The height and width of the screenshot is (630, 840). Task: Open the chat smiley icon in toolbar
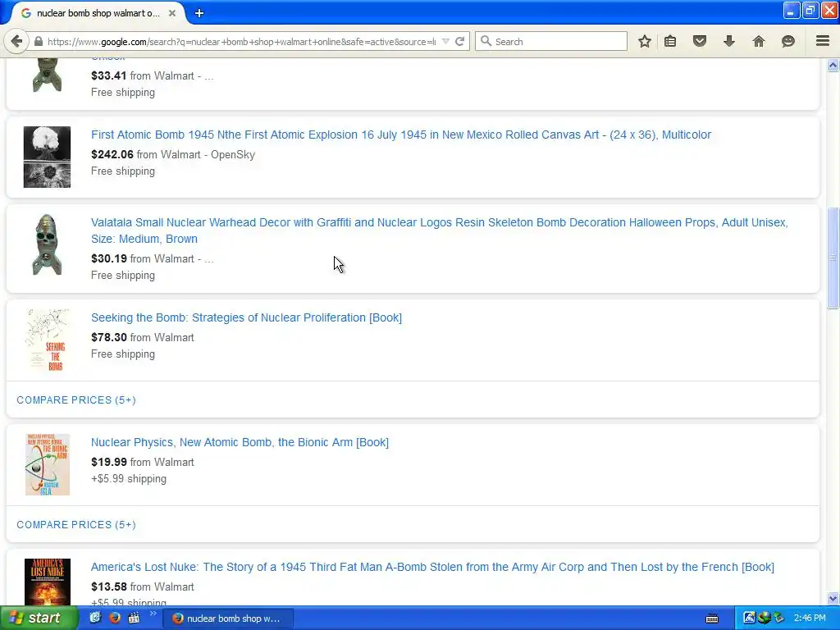pos(788,41)
